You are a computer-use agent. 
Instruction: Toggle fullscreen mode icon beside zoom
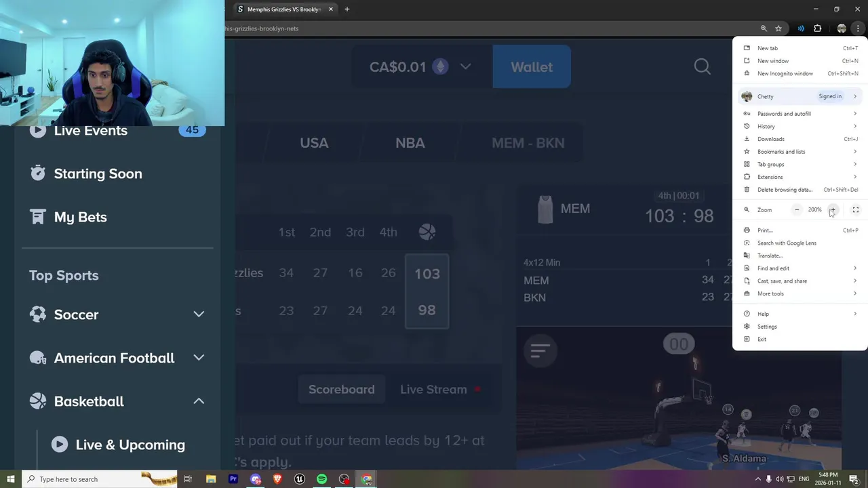(x=855, y=209)
